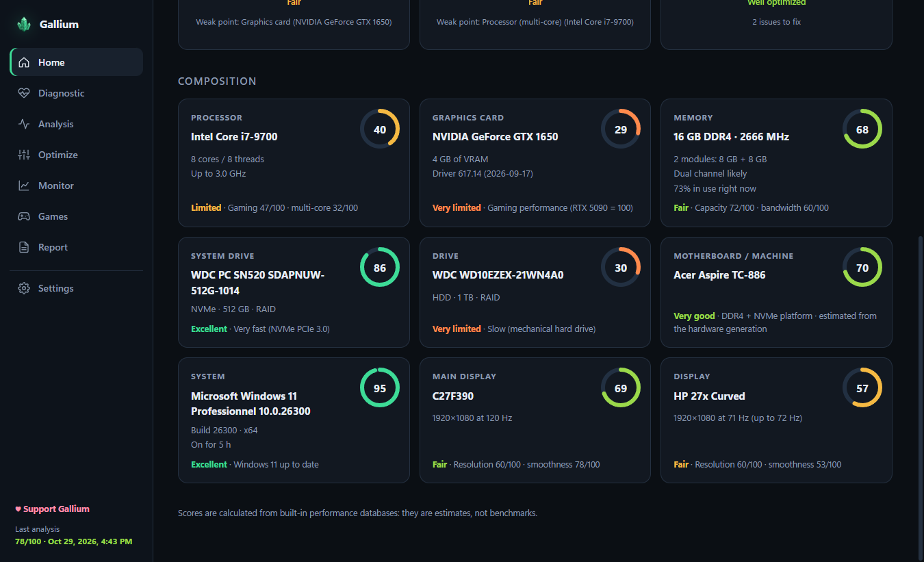
Task: Click the Settings gear icon
Action: tap(24, 288)
